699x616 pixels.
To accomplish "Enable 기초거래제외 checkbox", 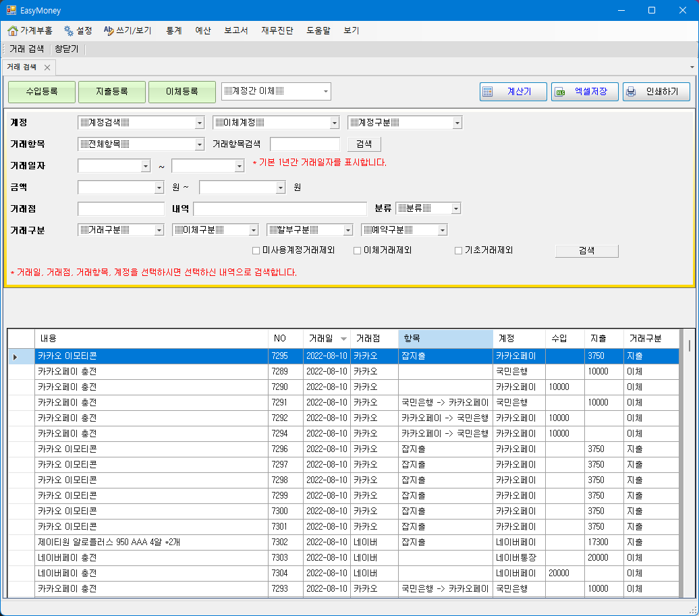I will point(458,250).
